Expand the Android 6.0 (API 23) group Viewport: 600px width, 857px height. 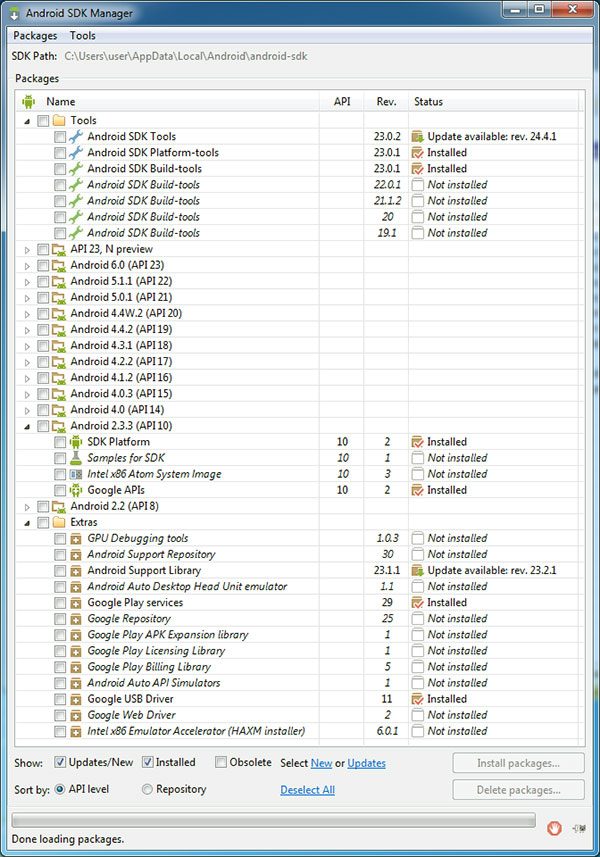click(27, 266)
